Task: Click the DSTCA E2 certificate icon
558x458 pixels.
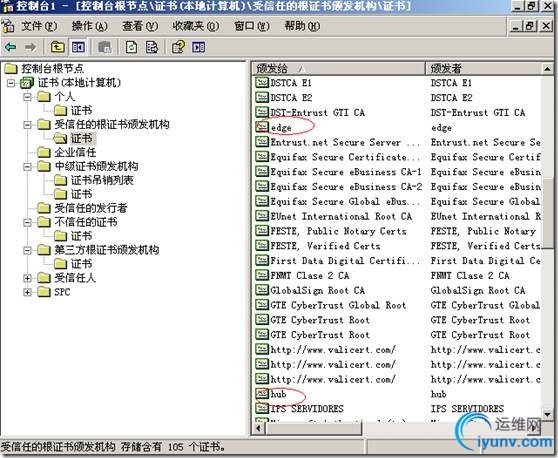Action: click(262, 97)
